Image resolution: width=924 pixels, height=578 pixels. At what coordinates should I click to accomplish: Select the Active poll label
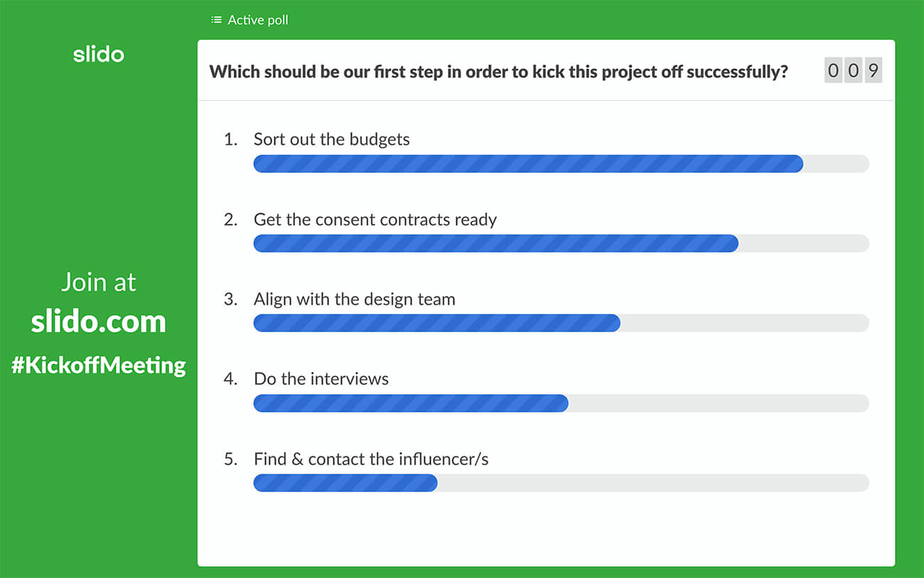pyautogui.click(x=258, y=20)
